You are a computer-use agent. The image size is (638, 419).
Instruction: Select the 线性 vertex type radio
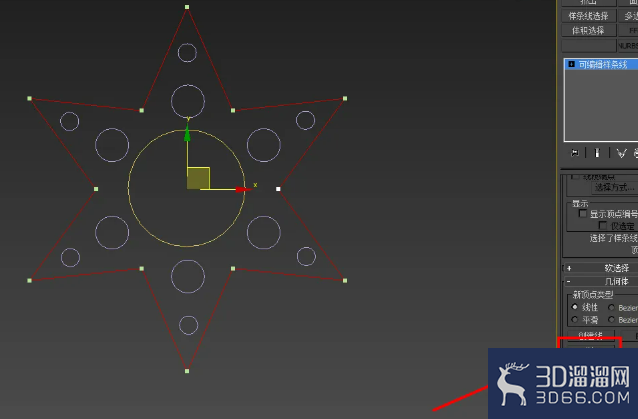click(575, 307)
